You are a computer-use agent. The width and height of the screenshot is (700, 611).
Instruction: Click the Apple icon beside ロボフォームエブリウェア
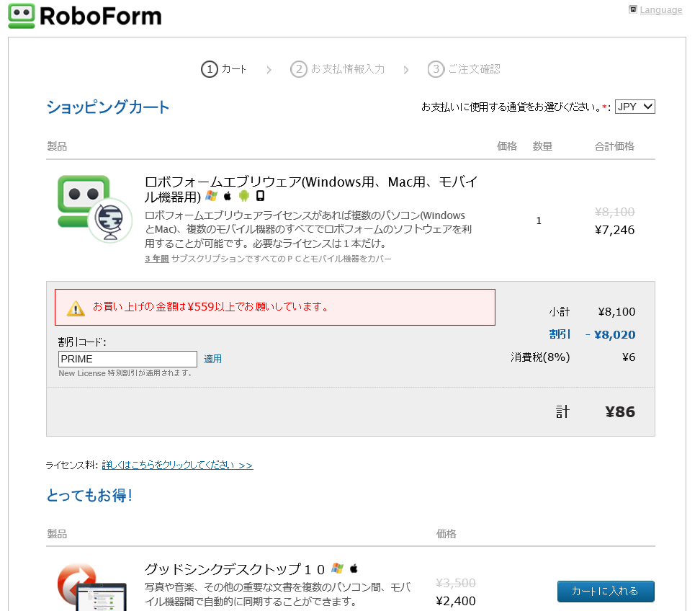(x=228, y=196)
